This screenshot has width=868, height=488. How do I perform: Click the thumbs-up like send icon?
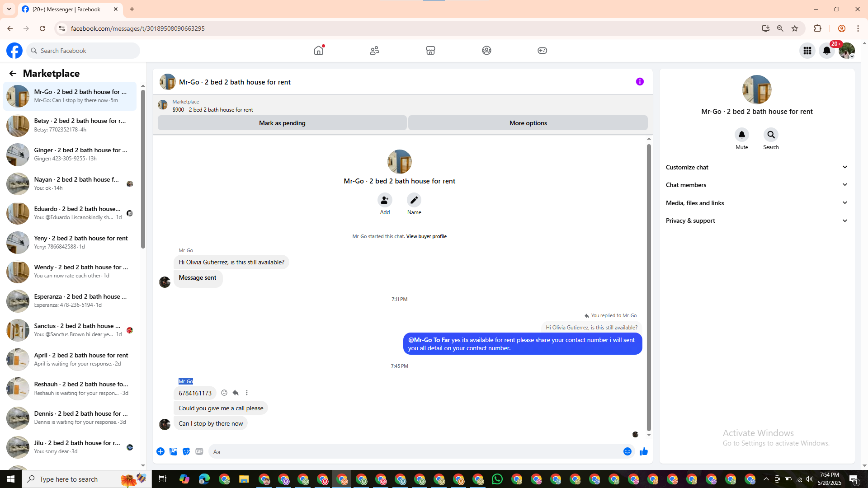(643, 451)
